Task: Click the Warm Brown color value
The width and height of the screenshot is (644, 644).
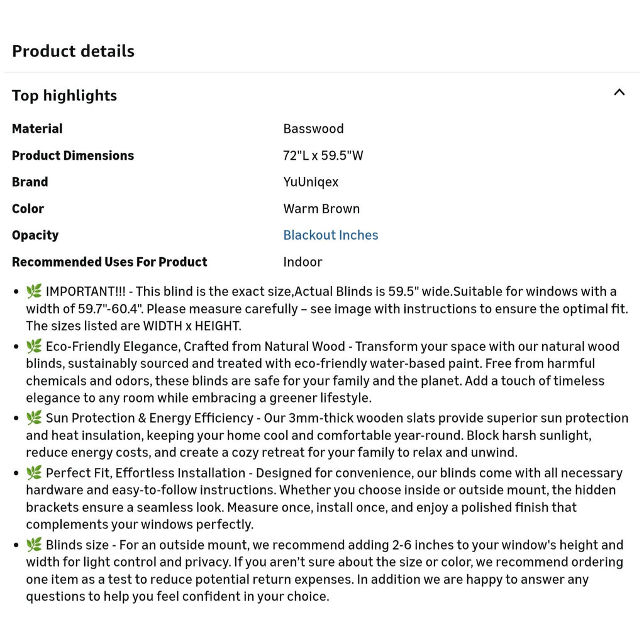Action: point(321,209)
